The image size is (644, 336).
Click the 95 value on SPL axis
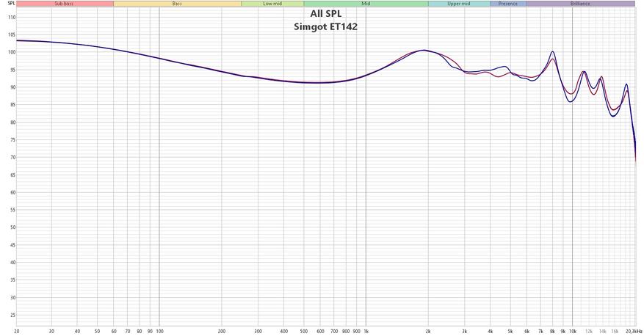pyautogui.click(x=12, y=70)
